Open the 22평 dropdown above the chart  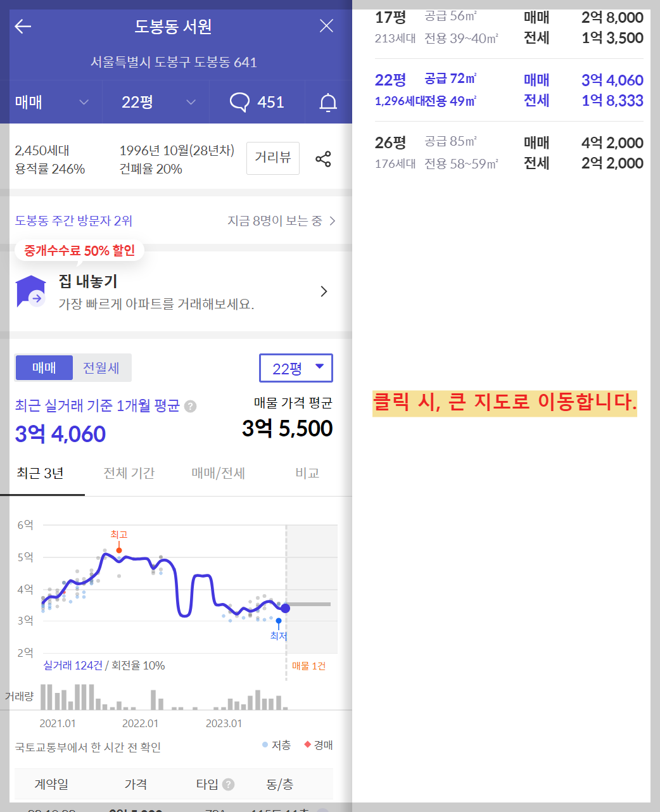296,367
